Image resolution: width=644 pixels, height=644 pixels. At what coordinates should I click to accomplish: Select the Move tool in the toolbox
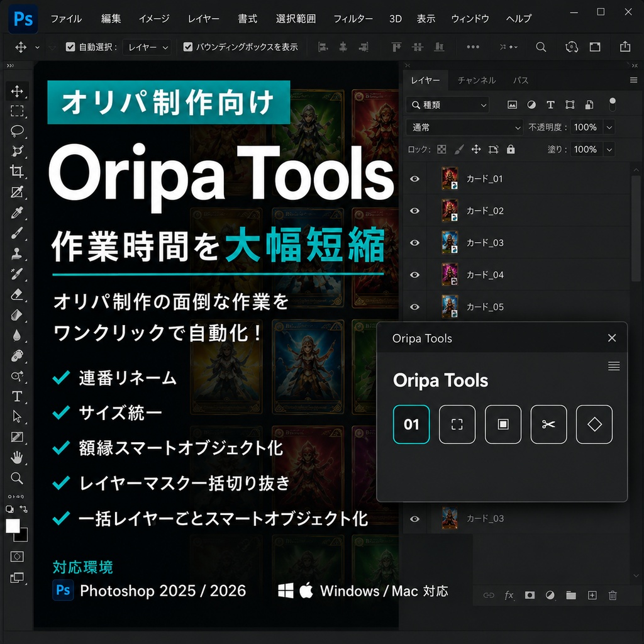click(x=17, y=91)
